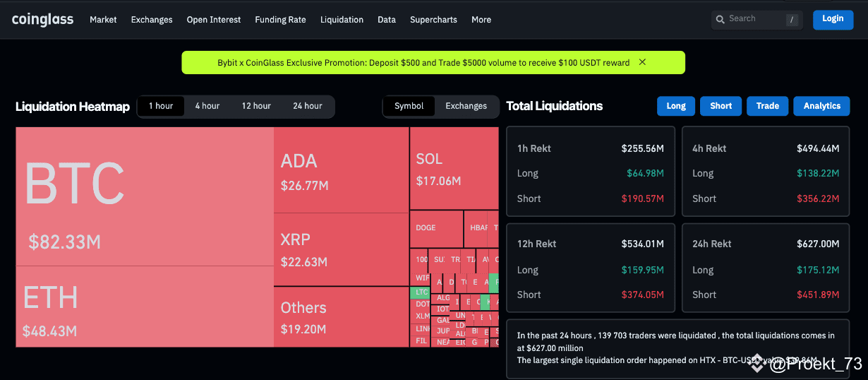The height and width of the screenshot is (380, 868).
Task: Select the WIF heatmap tile
Action: click(420, 278)
